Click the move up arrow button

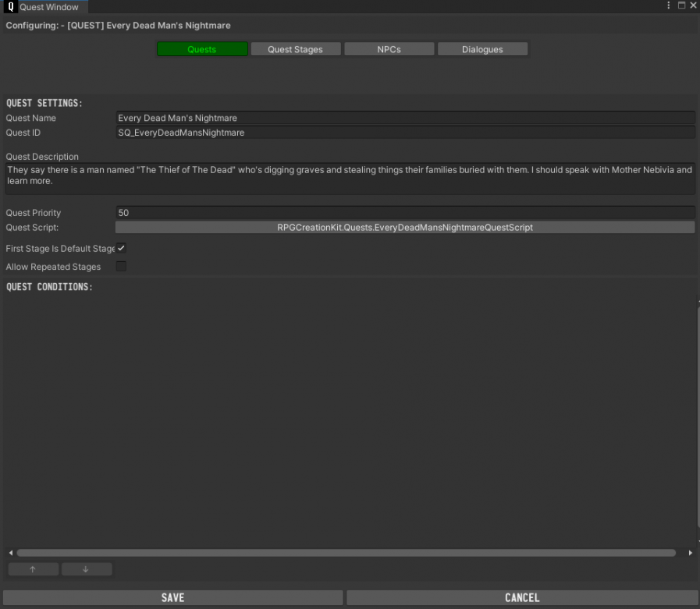point(33,569)
